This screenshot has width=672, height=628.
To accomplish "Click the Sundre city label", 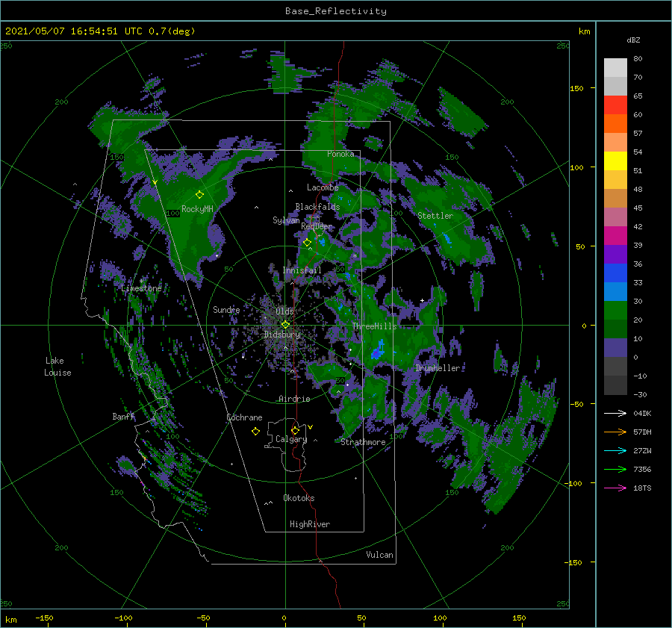I will [x=226, y=310].
